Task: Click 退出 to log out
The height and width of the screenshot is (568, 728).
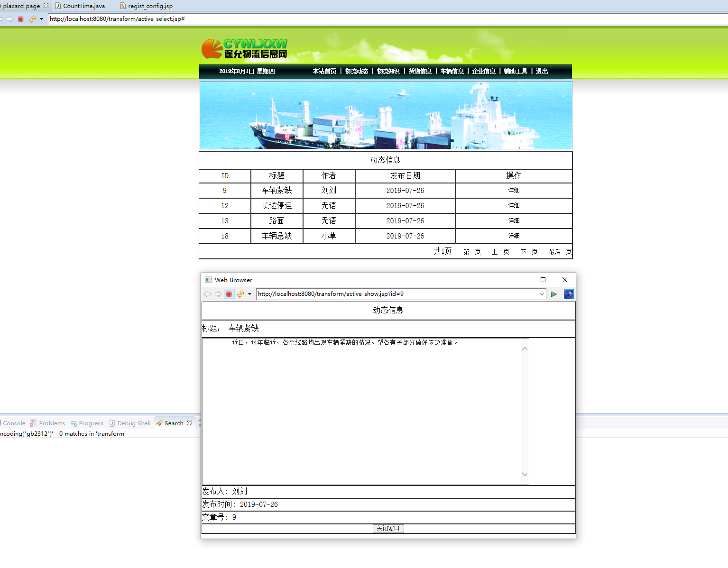Action: click(542, 71)
